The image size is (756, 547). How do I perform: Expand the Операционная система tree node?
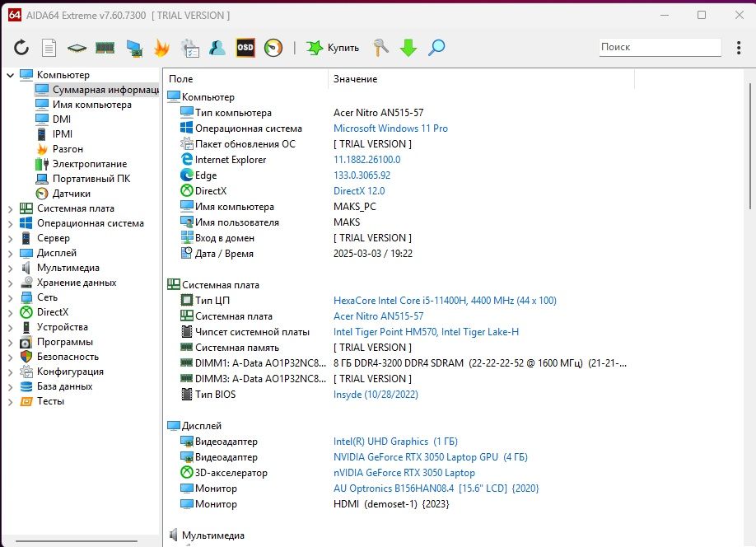point(10,224)
